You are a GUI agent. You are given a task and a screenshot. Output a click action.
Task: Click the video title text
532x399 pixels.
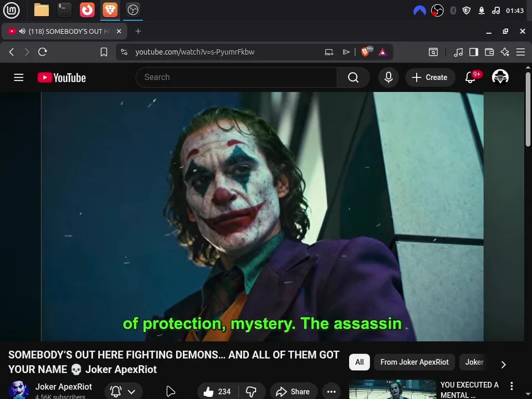(x=173, y=362)
